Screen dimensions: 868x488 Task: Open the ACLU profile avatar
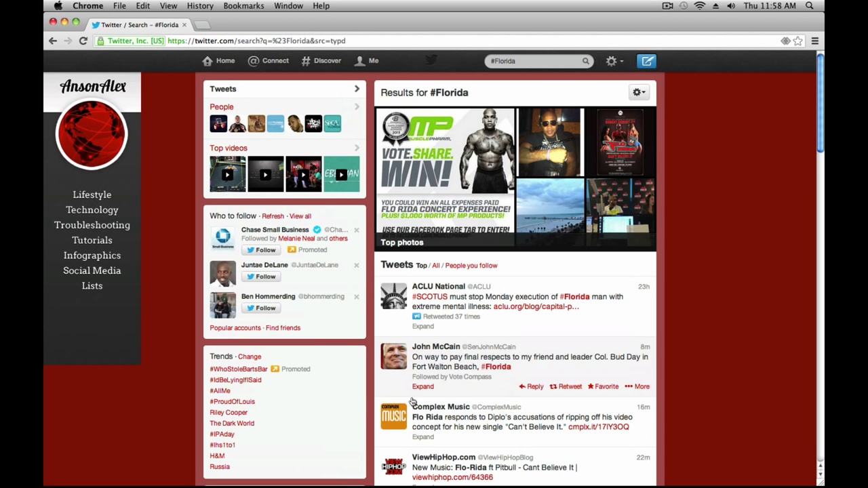pyautogui.click(x=393, y=296)
